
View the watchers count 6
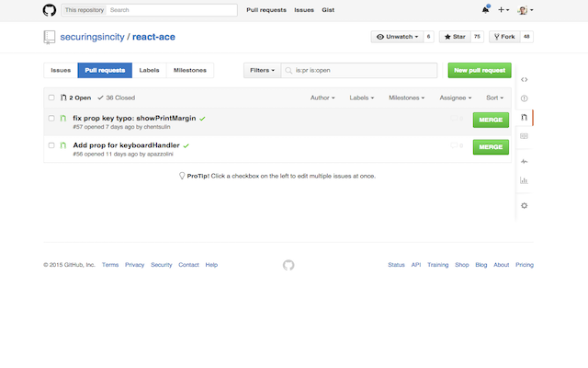click(x=429, y=37)
